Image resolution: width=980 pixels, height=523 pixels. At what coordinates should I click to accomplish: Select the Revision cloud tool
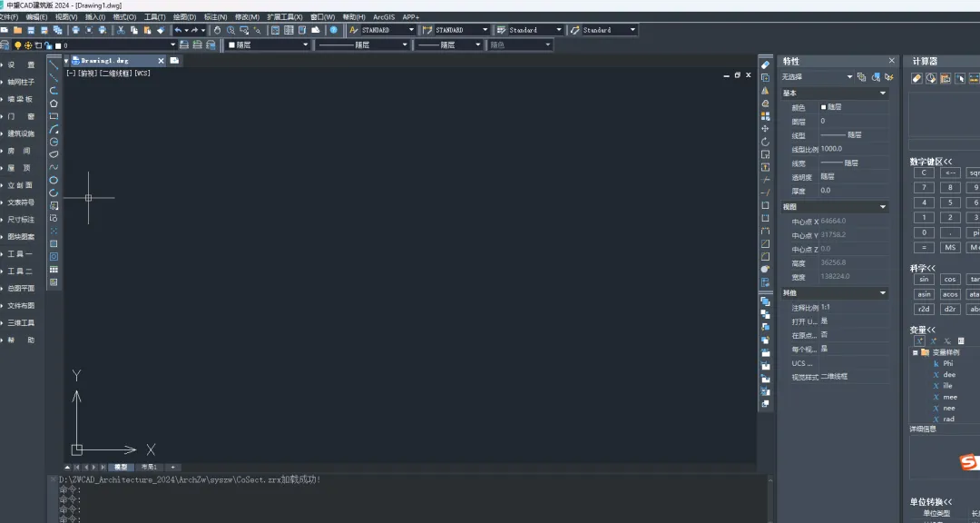(54, 154)
